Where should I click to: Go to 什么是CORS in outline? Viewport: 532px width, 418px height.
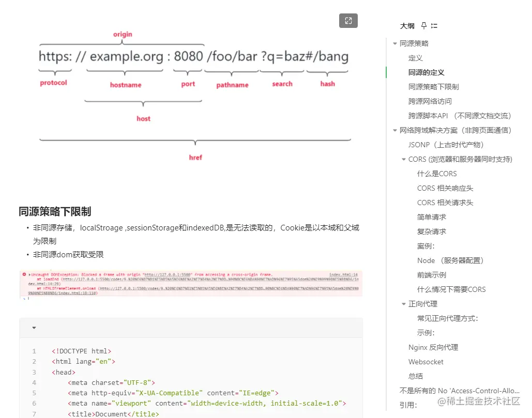[x=437, y=174]
